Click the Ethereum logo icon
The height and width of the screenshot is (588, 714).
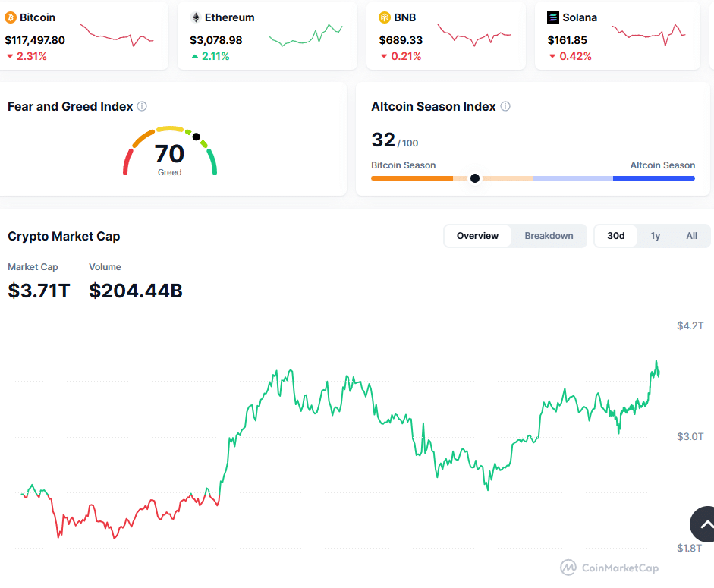coord(196,17)
